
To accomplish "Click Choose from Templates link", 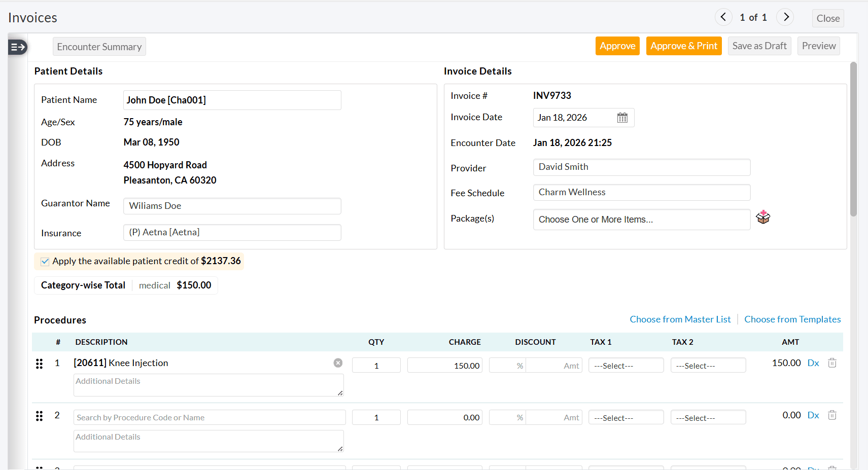I will [x=792, y=319].
